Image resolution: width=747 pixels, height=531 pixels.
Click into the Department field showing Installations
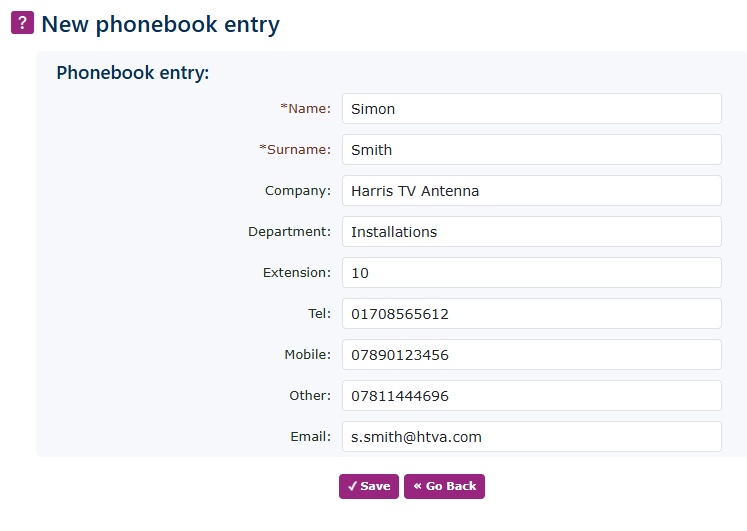[531, 232]
